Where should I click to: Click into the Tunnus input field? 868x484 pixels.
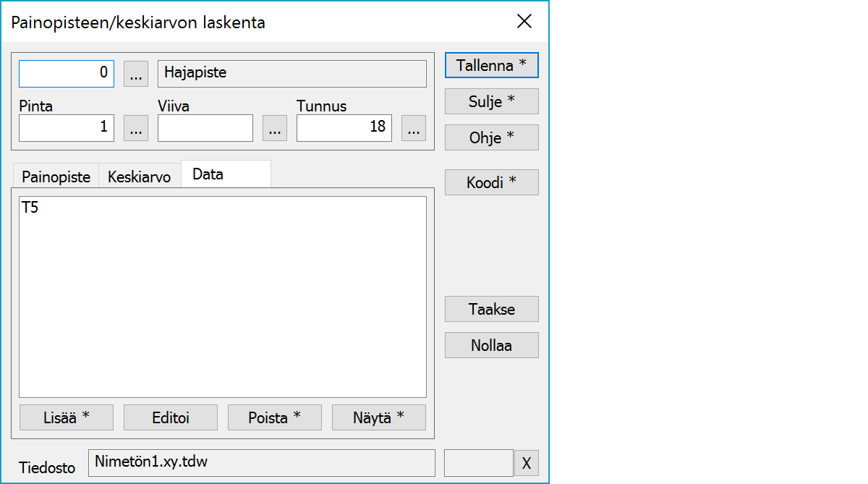tap(344, 128)
